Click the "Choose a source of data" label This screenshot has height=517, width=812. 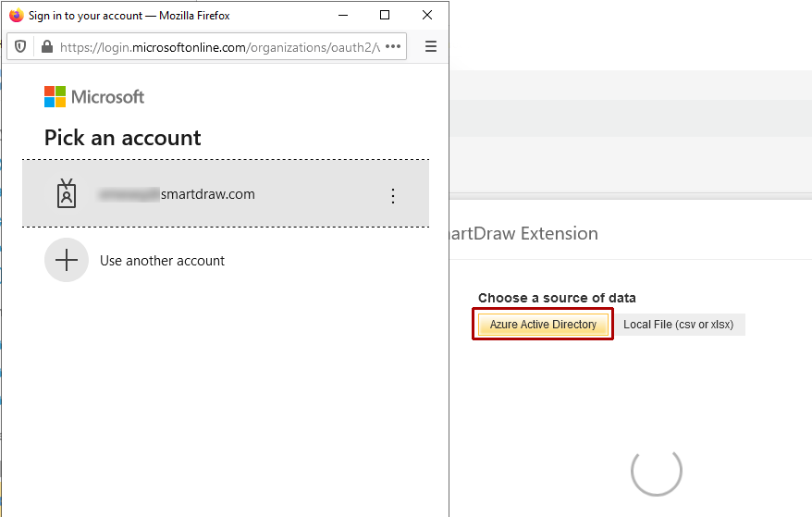tap(557, 298)
